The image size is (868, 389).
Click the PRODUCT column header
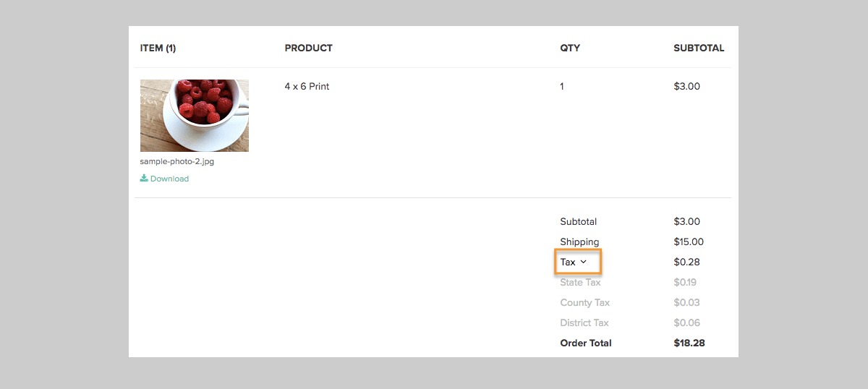pos(309,48)
